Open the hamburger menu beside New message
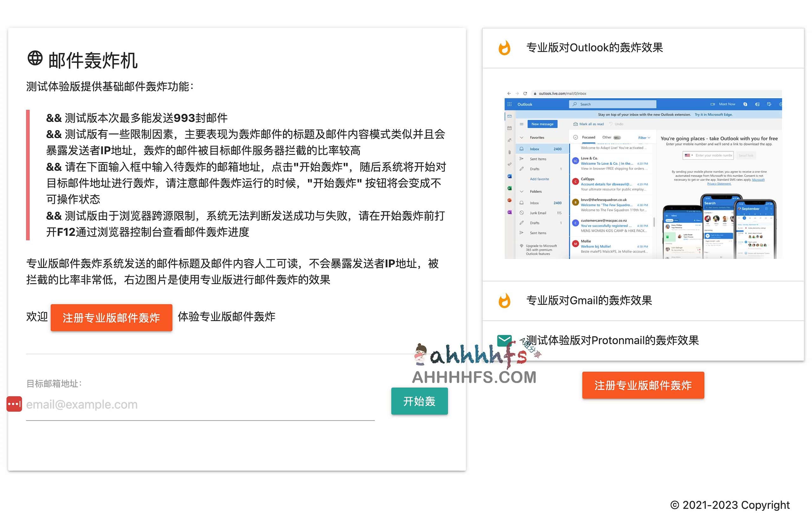 522,124
